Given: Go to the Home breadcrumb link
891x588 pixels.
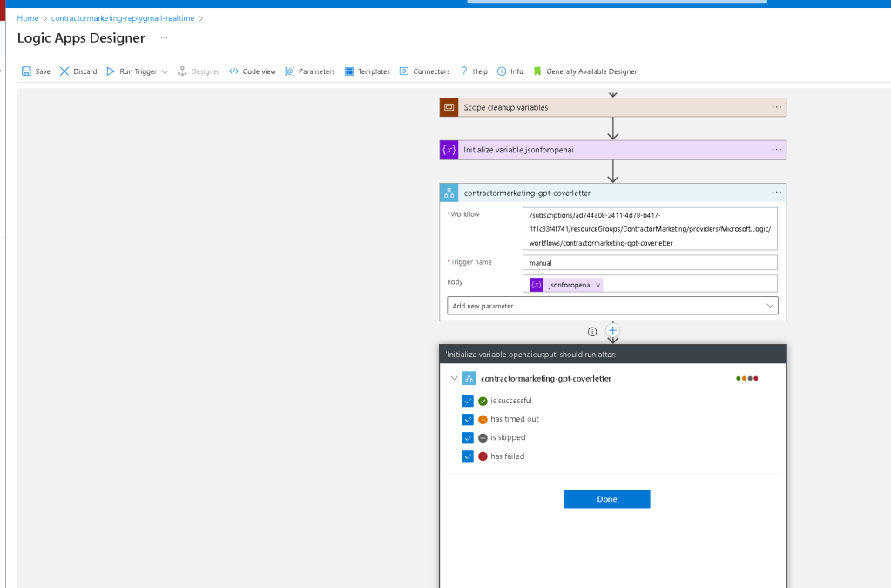Looking at the screenshot, I should 28,18.
